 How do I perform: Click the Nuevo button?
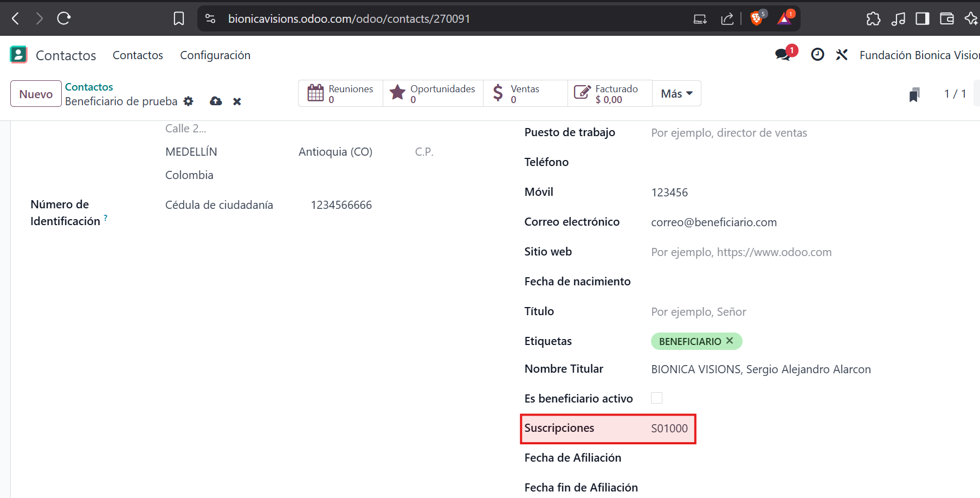click(x=36, y=94)
